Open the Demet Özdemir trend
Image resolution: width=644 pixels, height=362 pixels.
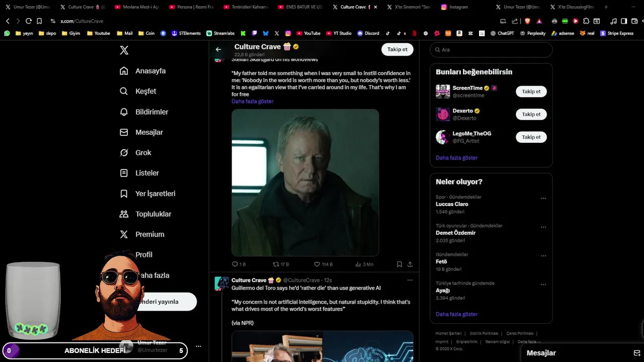click(455, 233)
